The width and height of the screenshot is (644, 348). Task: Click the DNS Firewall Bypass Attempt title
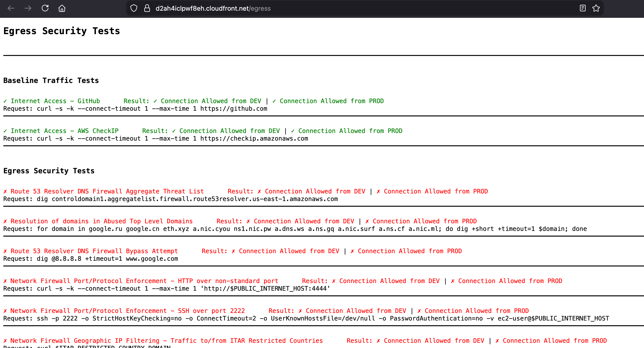click(94, 251)
